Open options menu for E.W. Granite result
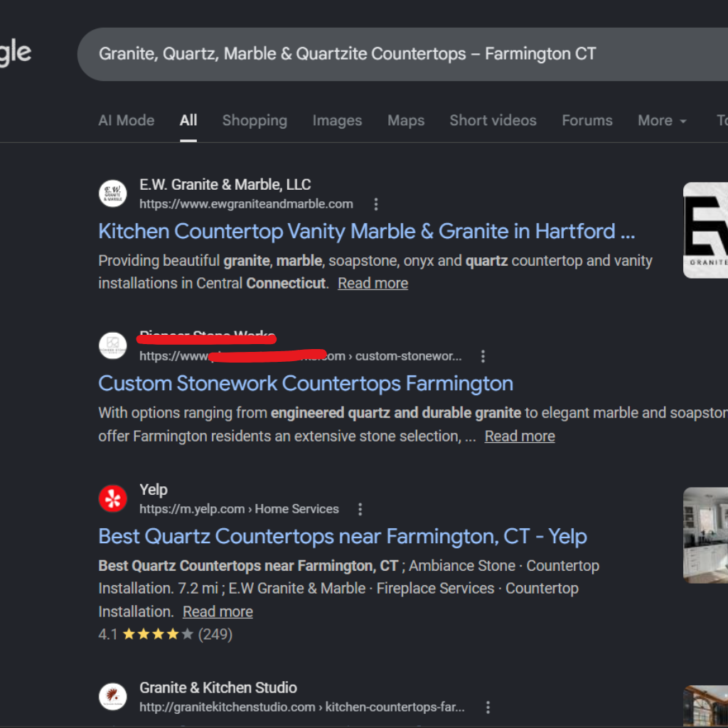 [375, 204]
